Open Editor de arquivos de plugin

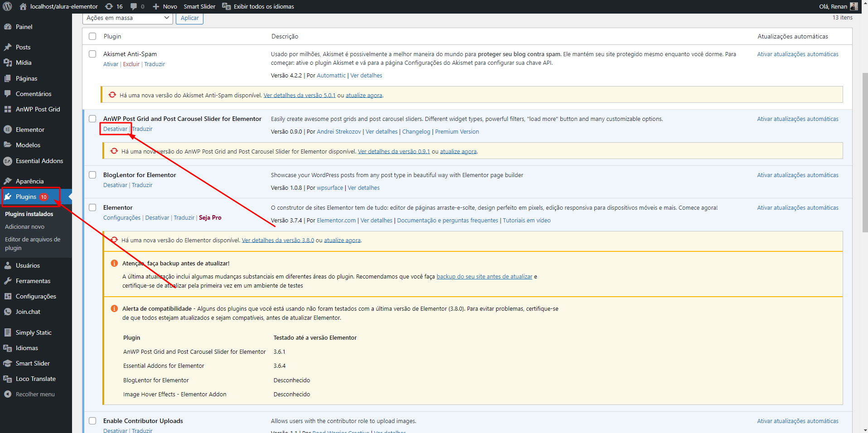pos(33,244)
